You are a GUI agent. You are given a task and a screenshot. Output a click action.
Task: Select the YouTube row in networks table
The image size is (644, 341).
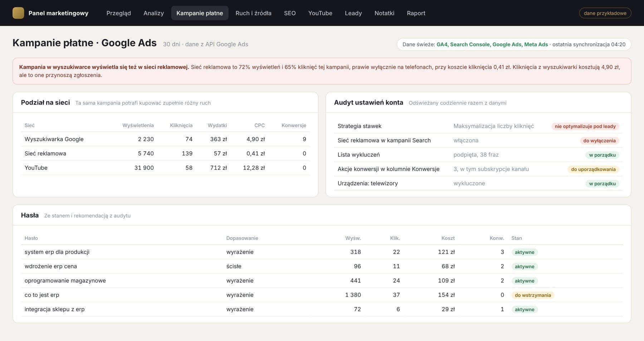coord(165,168)
